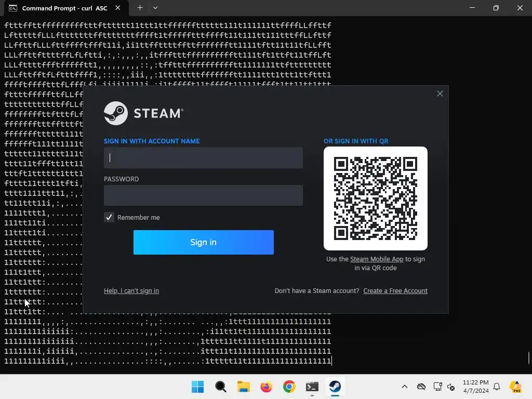This screenshot has width=532, height=399.
Task: Click the Steam logo in sign-in dialog
Action: tap(143, 113)
